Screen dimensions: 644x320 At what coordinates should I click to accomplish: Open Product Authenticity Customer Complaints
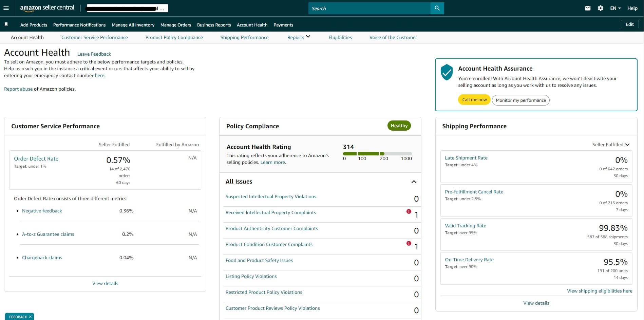pyautogui.click(x=272, y=228)
